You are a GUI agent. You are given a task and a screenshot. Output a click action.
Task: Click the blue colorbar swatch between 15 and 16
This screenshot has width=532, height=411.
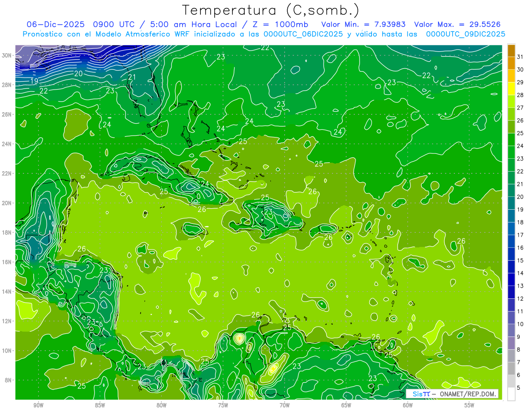tap(512, 254)
